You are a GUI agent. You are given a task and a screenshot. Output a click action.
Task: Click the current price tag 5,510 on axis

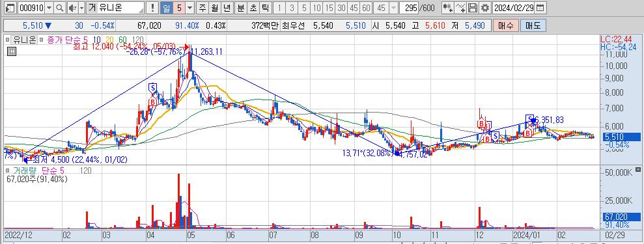pyautogui.click(x=621, y=137)
